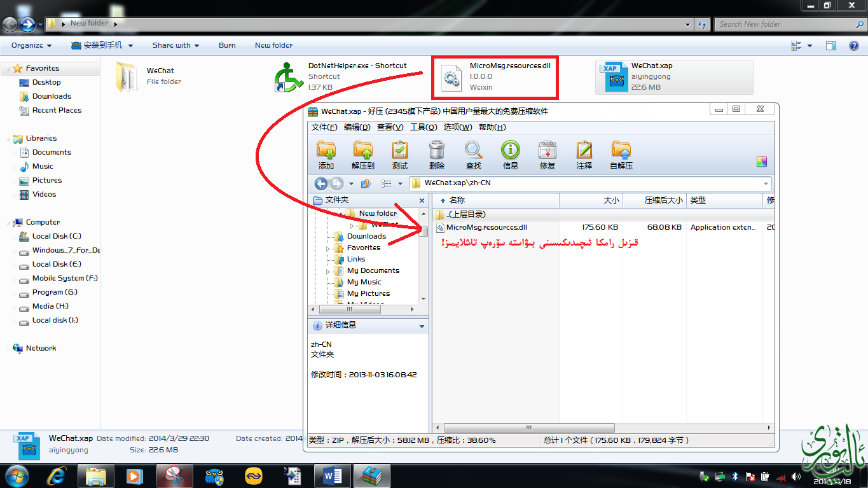Click the Word icon in the taskbar
Image resolution: width=868 pixels, height=488 pixels.
(333, 475)
